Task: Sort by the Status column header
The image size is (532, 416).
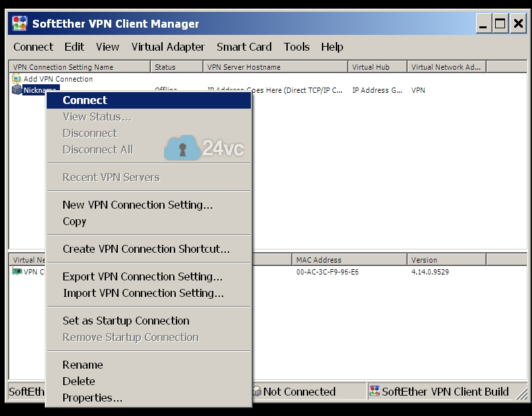Action: click(176, 67)
